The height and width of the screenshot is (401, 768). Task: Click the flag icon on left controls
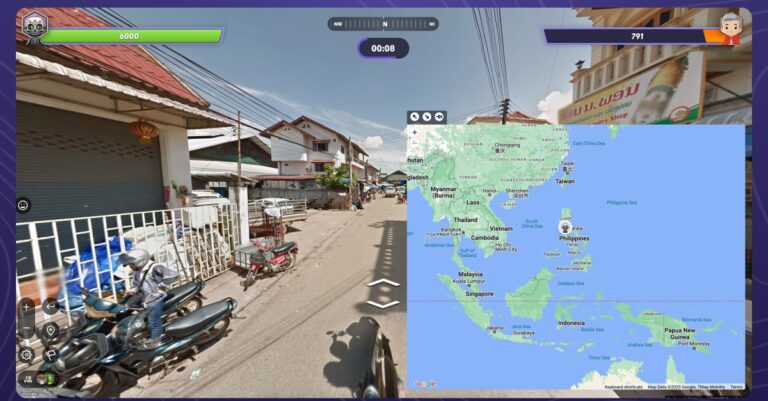(50, 354)
